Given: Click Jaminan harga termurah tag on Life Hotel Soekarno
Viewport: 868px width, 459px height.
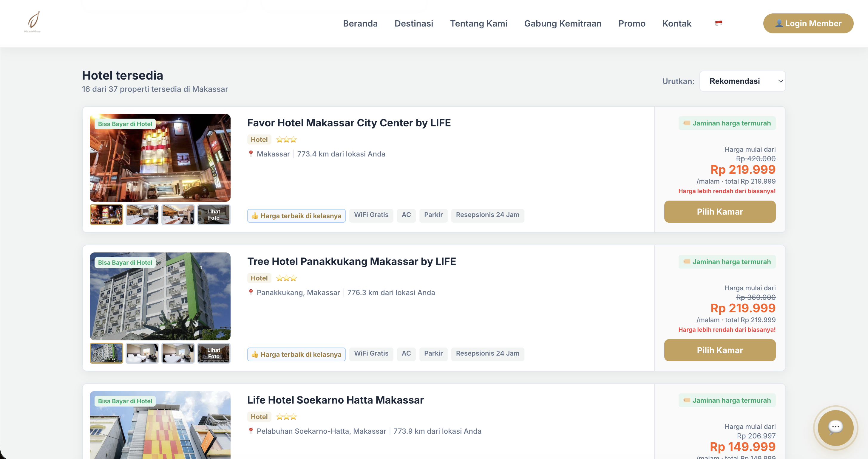Looking at the screenshot, I should tap(727, 400).
